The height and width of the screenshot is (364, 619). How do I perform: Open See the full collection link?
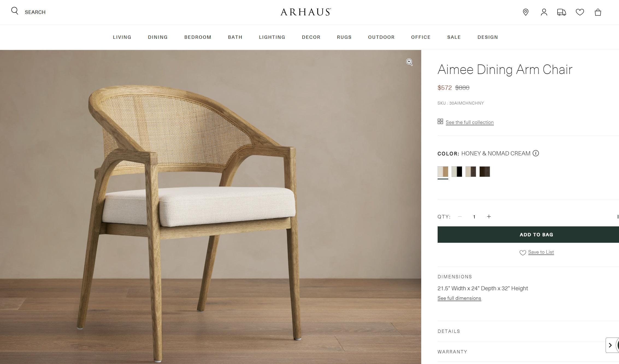coord(470,122)
